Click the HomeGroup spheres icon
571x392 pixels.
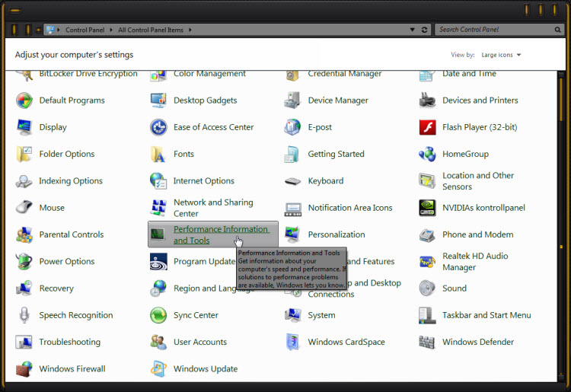(x=427, y=154)
